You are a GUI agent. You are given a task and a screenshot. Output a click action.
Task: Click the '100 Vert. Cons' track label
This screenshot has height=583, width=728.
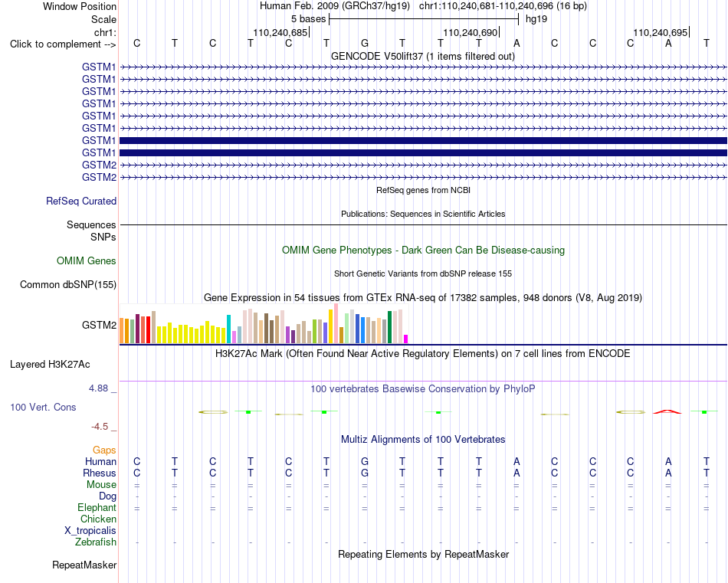pyautogui.click(x=43, y=407)
